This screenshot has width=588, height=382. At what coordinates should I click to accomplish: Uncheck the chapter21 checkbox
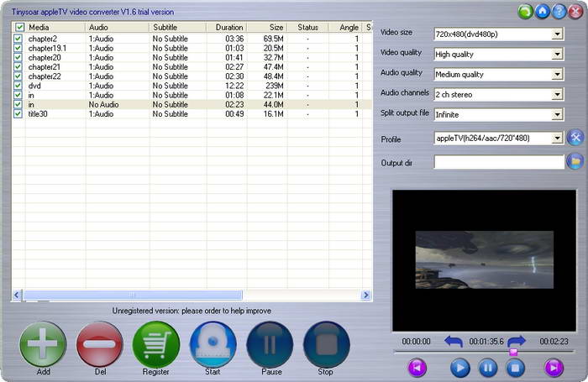click(x=18, y=66)
